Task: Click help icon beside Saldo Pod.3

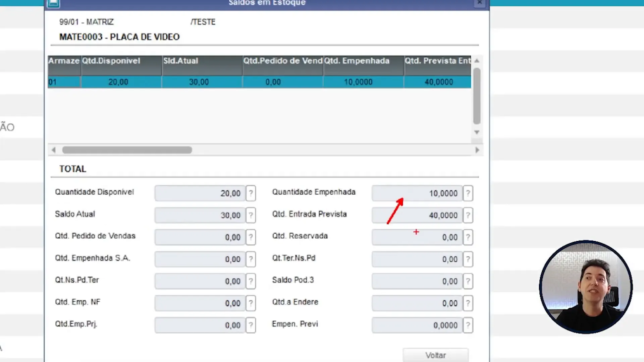Action: [468, 281]
